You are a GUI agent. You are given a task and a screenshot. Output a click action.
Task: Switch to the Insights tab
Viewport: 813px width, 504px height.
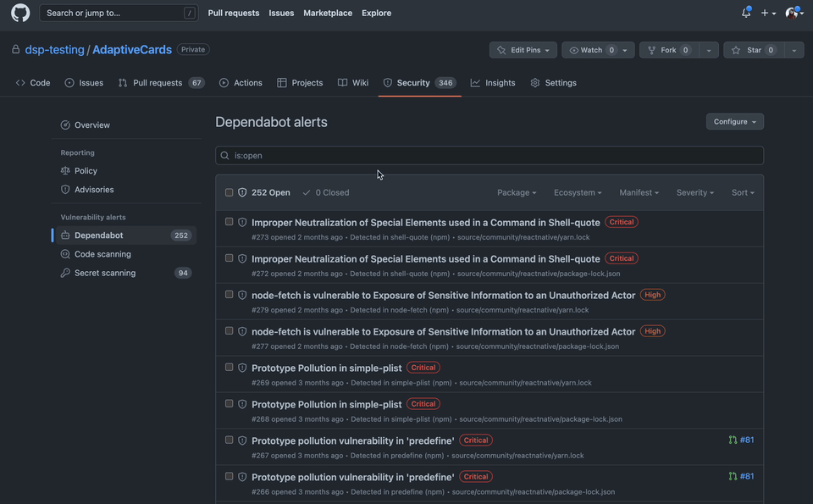(x=493, y=82)
